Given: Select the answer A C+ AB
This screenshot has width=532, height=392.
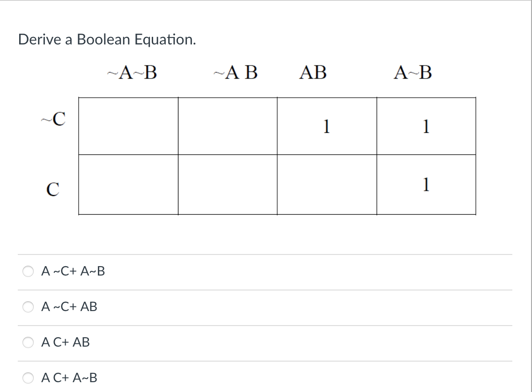Looking at the screenshot, I should point(29,342).
